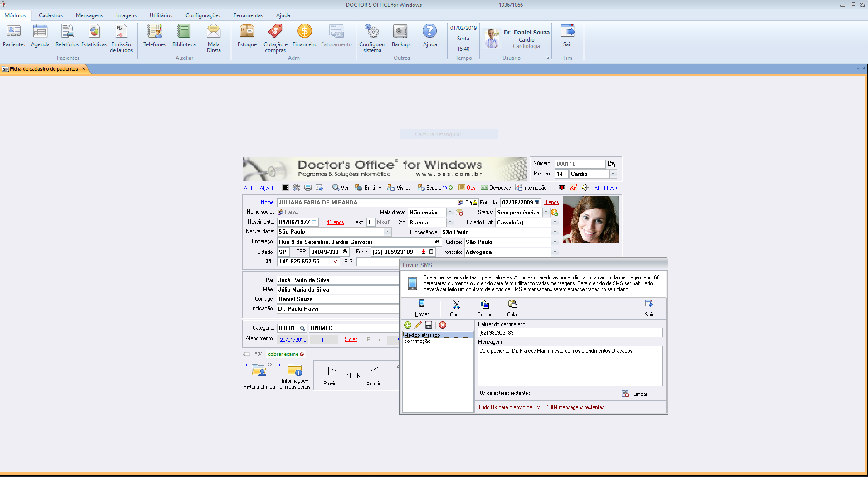Expand the Cidade dropdown

tap(555, 242)
